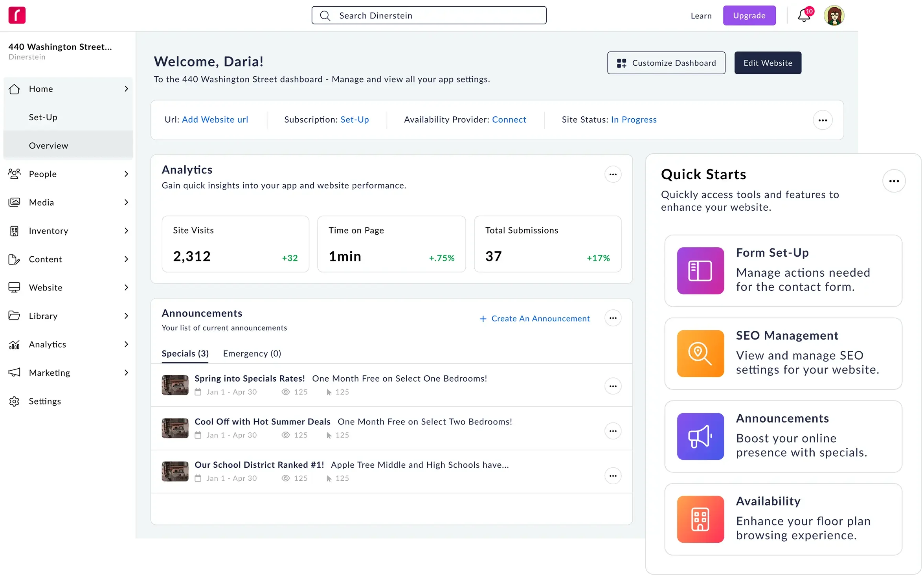Open the notifications bell

pyautogui.click(x=804, y=16)
